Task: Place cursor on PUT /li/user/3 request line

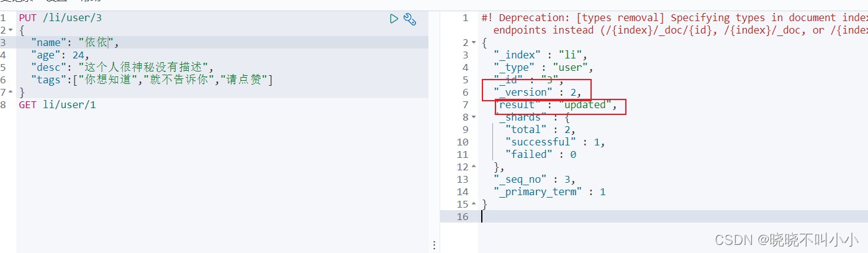Action: tap(60, 18)
